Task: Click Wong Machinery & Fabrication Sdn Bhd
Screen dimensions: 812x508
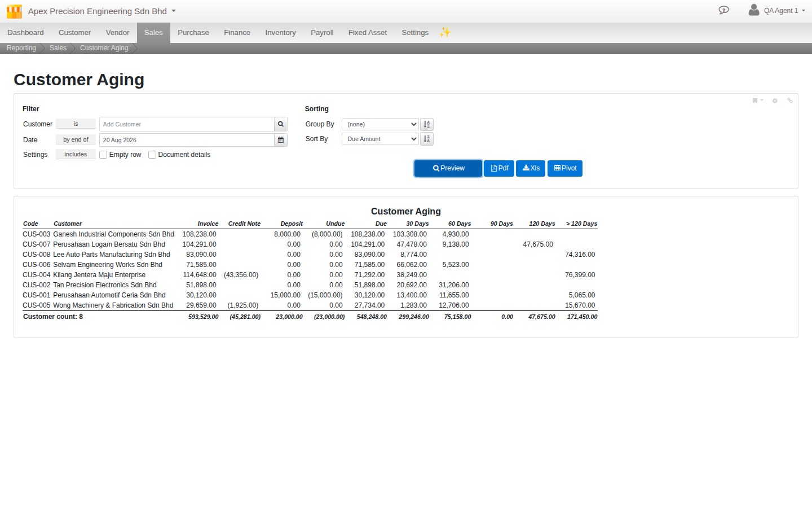Action: (113, 305)
